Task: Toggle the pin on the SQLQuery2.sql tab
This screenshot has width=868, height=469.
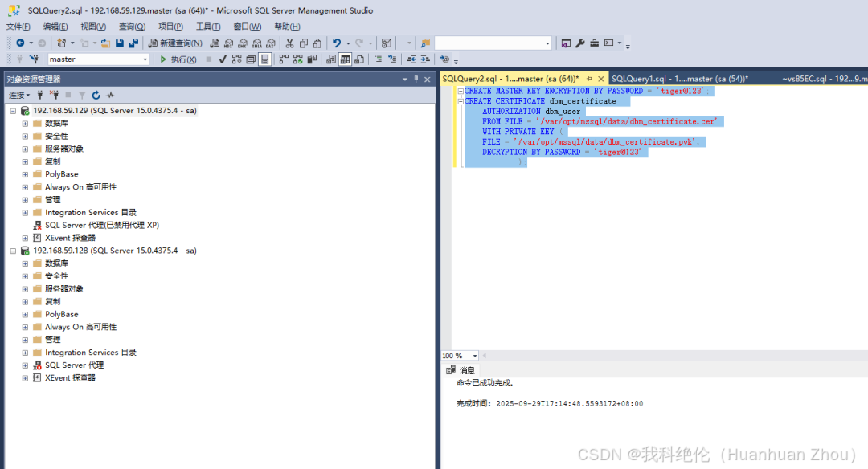Action: (x=590, y=79)
